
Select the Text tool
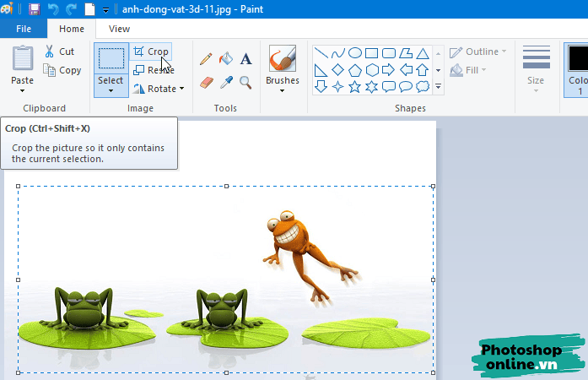[246, 59]
